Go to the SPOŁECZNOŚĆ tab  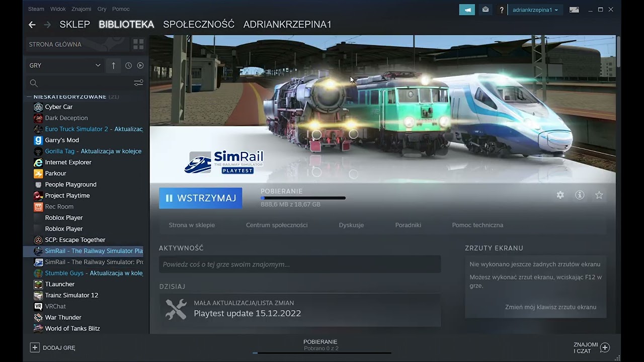[x=199, y=24]
